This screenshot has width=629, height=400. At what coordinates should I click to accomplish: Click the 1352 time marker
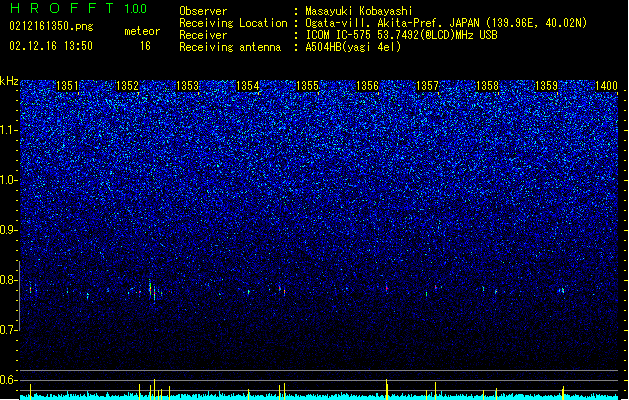coord(127,86)
